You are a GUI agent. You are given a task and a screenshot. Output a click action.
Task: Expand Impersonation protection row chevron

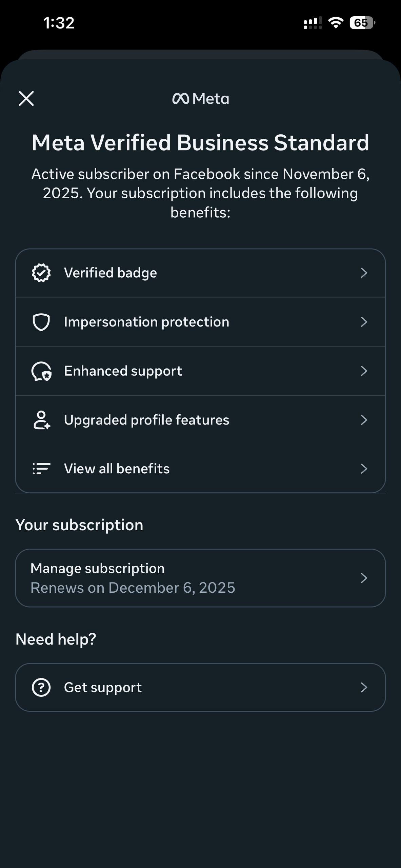point(364,322)
